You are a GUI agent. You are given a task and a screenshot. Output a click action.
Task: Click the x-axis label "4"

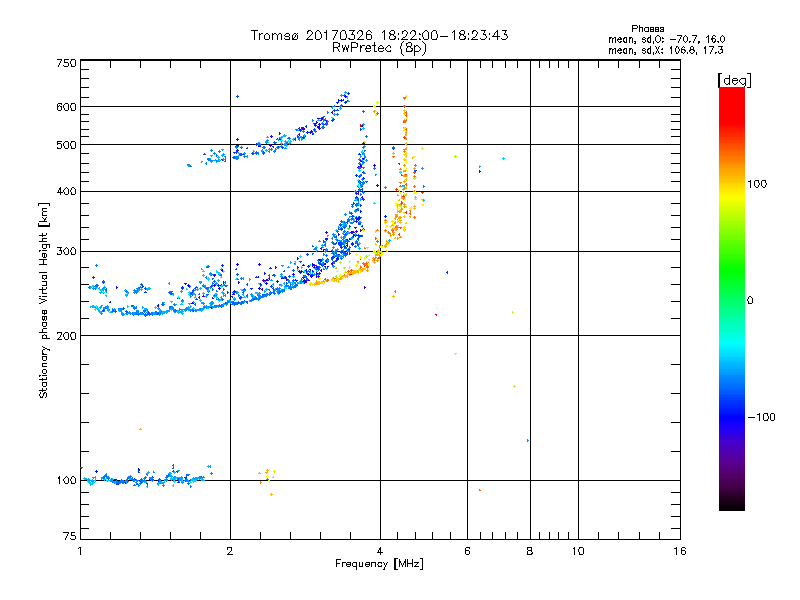(x=380, y=551)
